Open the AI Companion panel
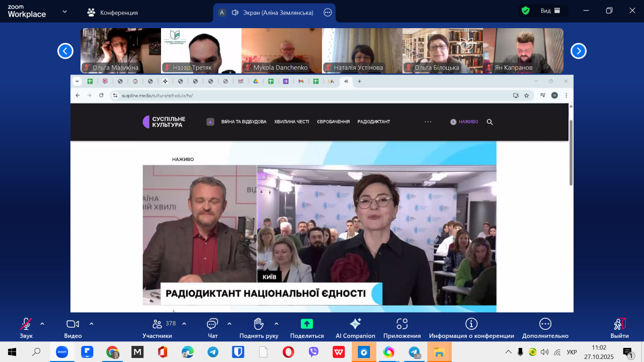The image size is (644, 362). [x=355, y=324]
